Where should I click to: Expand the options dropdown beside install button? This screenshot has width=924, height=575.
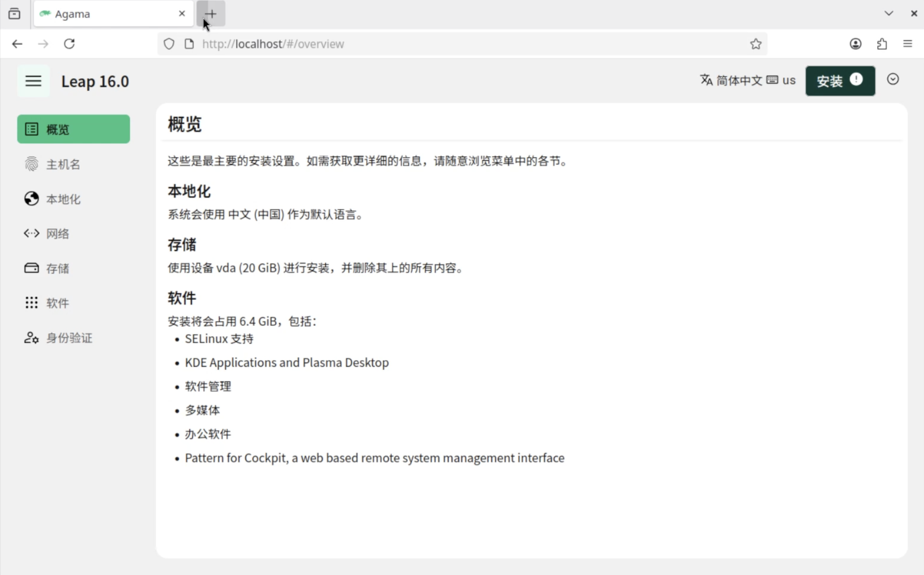[892, 79]
